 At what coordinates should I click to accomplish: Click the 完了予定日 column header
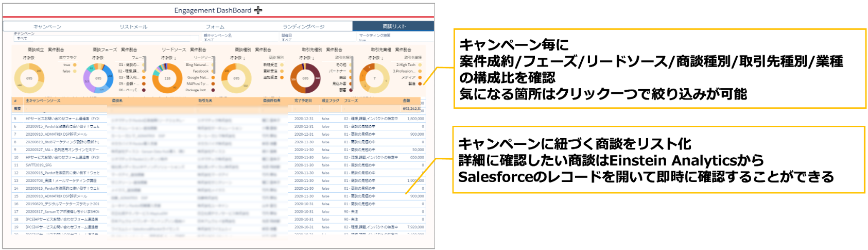(x=303, y=101)
